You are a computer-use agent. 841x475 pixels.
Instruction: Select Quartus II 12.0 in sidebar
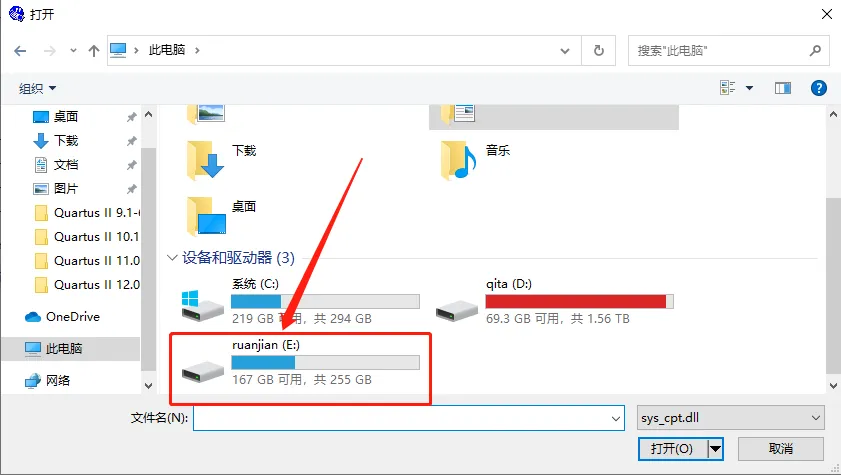point(87,285)
